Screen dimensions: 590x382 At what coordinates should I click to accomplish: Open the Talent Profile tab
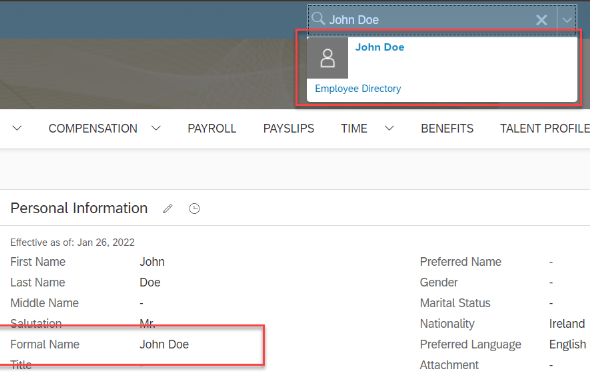tap(545, 129)
